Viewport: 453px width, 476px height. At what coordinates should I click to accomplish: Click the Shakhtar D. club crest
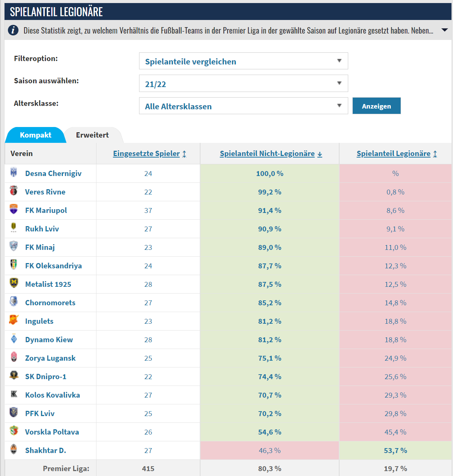tap(14, 449)
